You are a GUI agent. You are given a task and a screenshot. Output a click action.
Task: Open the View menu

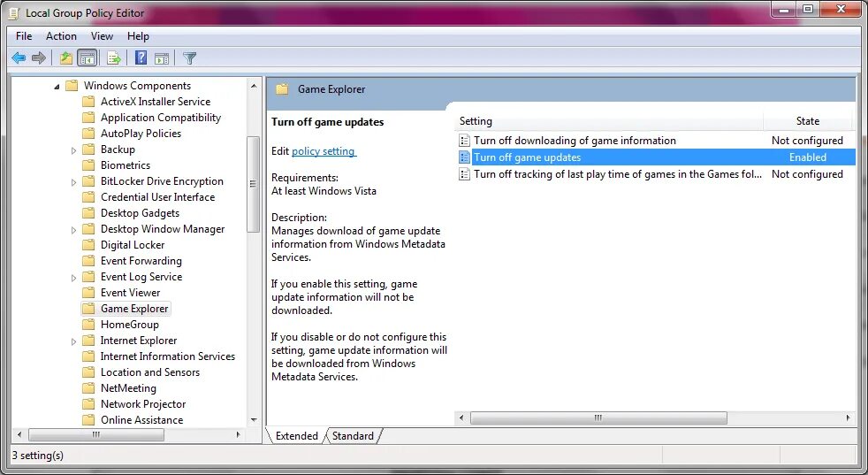pos(102,36)
